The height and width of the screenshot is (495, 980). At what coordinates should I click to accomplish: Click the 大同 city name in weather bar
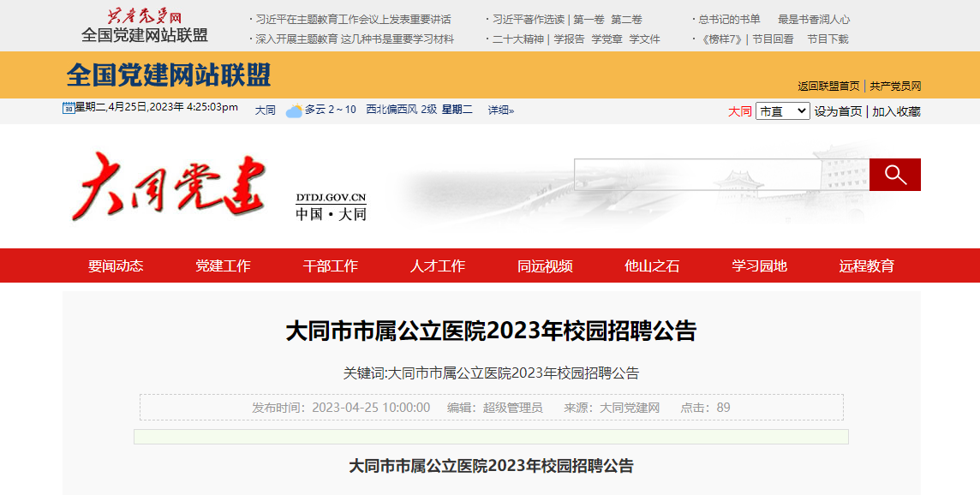tap(265, 110)
